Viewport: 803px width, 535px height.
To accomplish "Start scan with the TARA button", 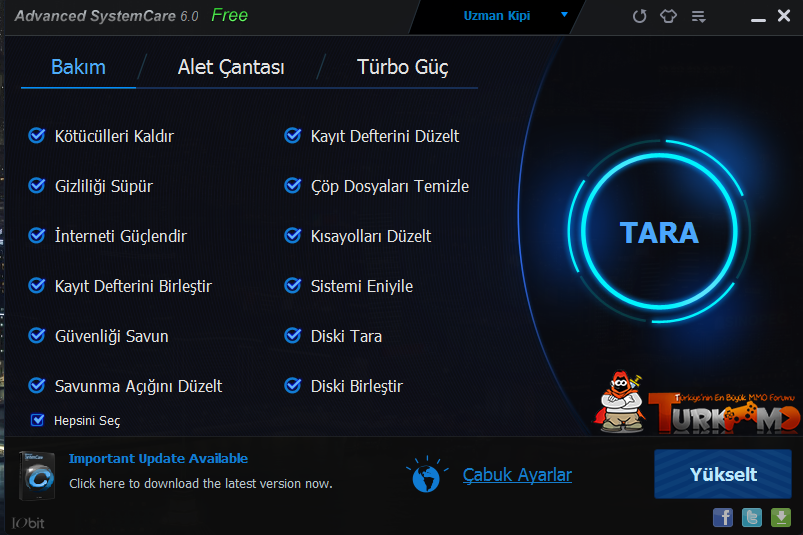I will [659, 232].
